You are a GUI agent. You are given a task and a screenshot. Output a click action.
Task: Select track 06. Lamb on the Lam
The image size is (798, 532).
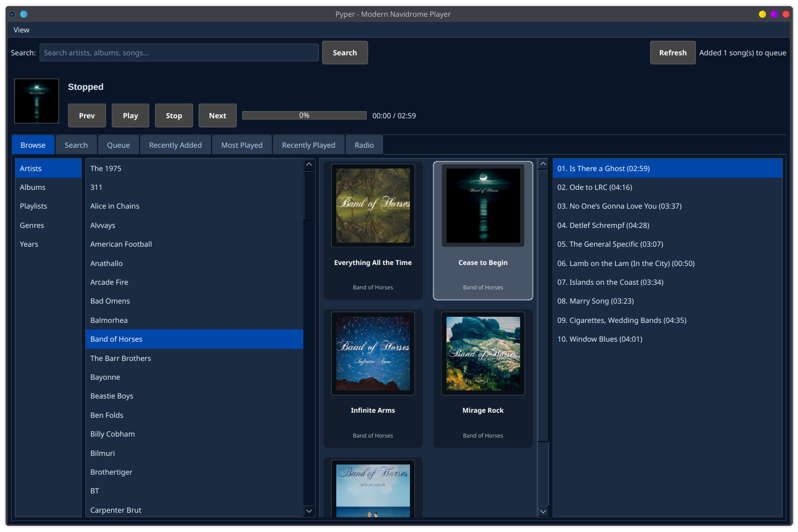point(667,263)
